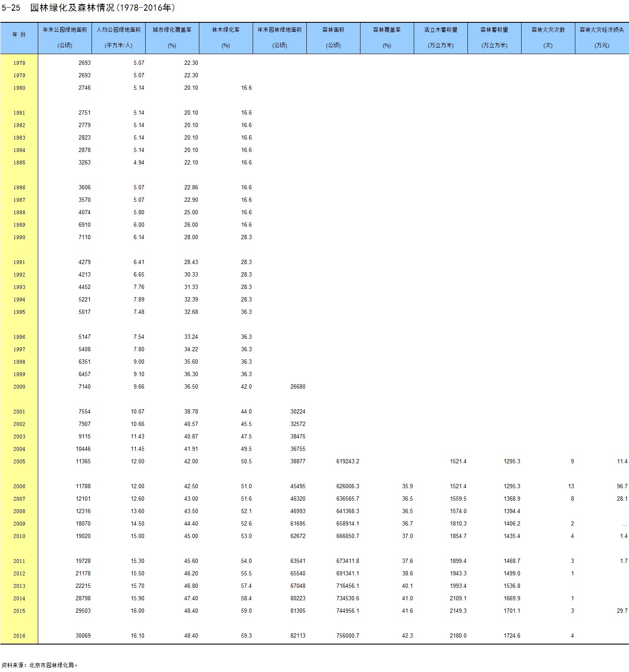629x672 pixels.
Task: Select garden green area 26680 for 2000
Action: click(298, 386)
